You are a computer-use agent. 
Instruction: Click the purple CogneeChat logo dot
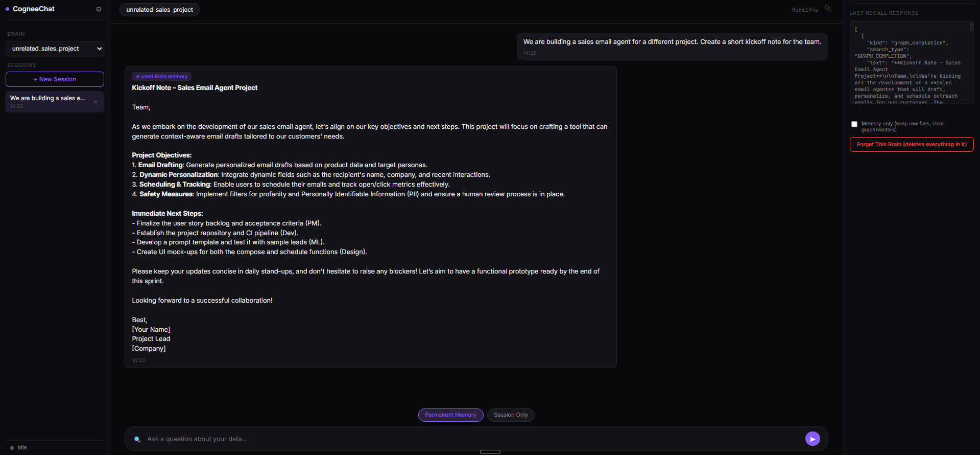tap(8, 9)
